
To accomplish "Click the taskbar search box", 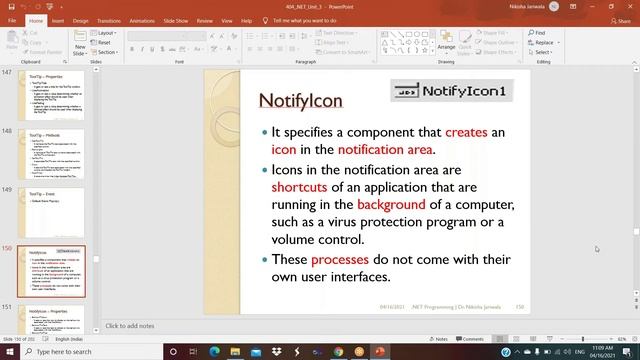I will pos(91,351).
